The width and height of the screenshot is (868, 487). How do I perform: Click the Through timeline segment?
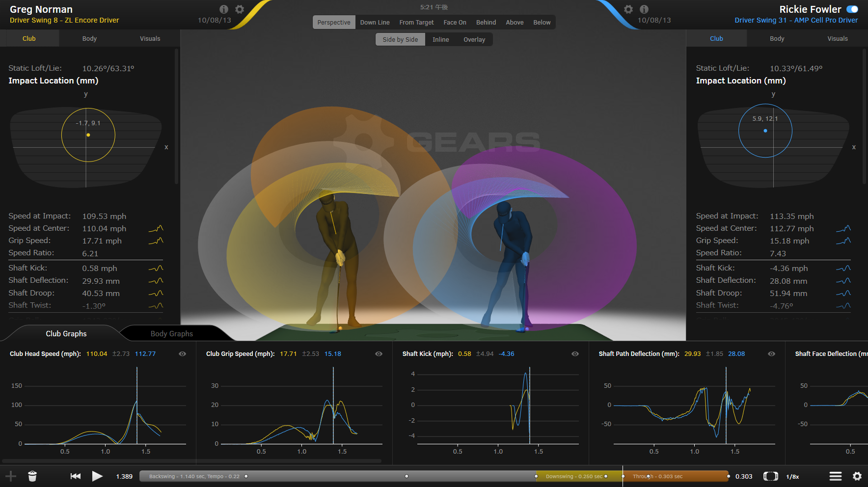[676, 476]
